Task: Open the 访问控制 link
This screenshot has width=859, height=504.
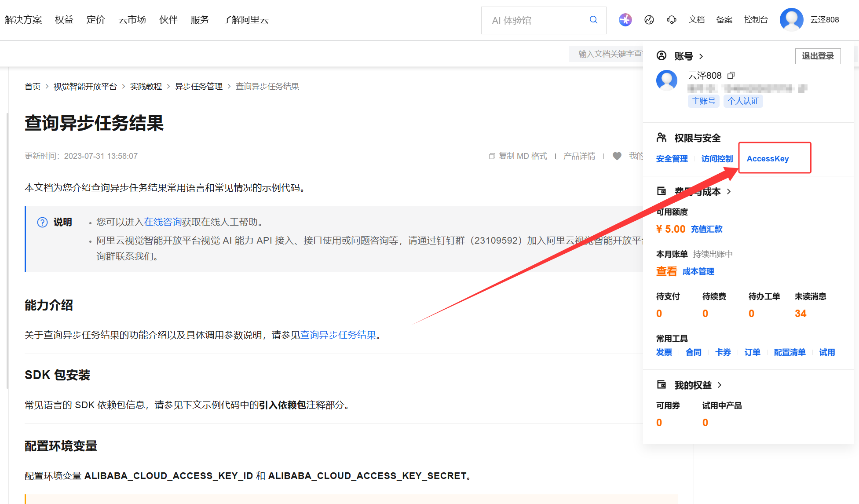Action: 717,159
